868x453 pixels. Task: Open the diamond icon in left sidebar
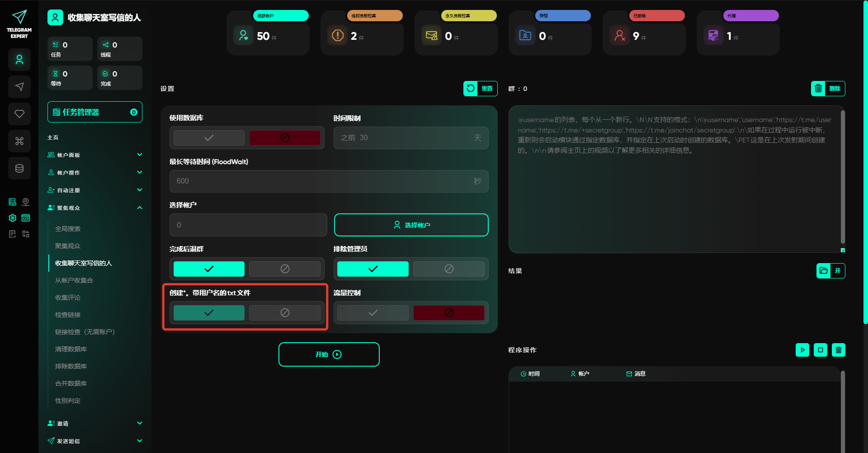[x=19, y=114]
